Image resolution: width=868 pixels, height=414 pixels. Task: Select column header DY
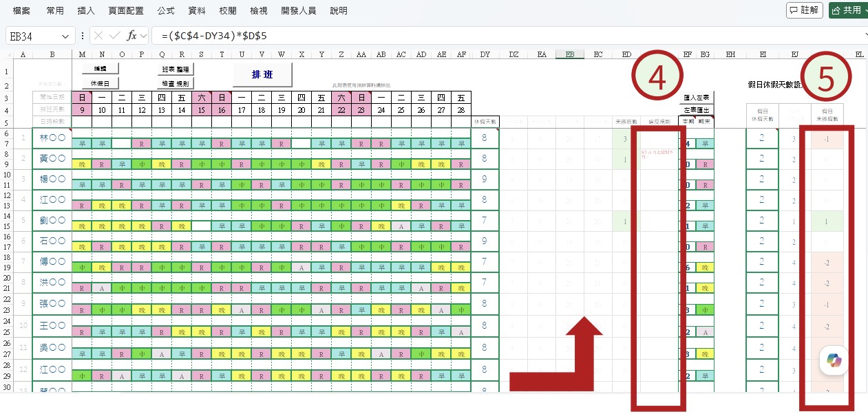coord(485,55)
